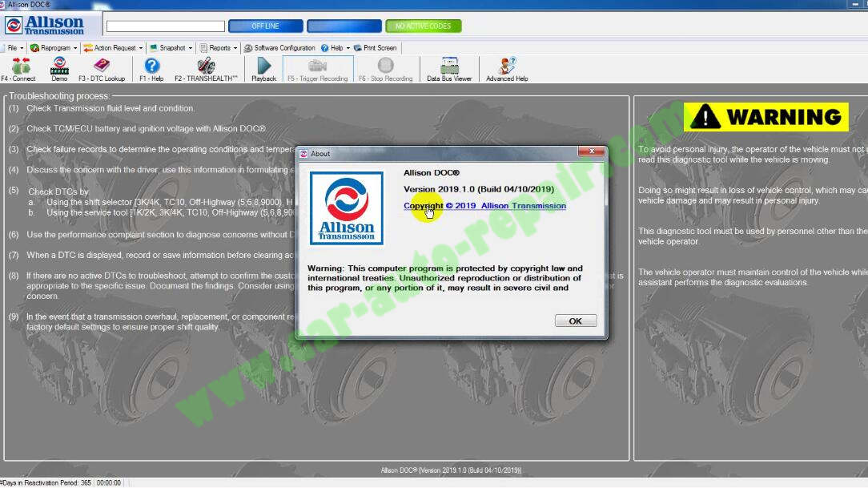Click step 9 transmission overhaul text
This screenshot has height=488, width=868.
point(160,322)
